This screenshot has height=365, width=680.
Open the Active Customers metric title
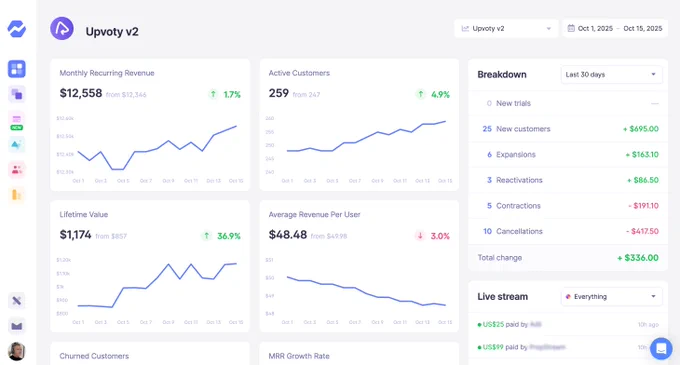[299, 73]
